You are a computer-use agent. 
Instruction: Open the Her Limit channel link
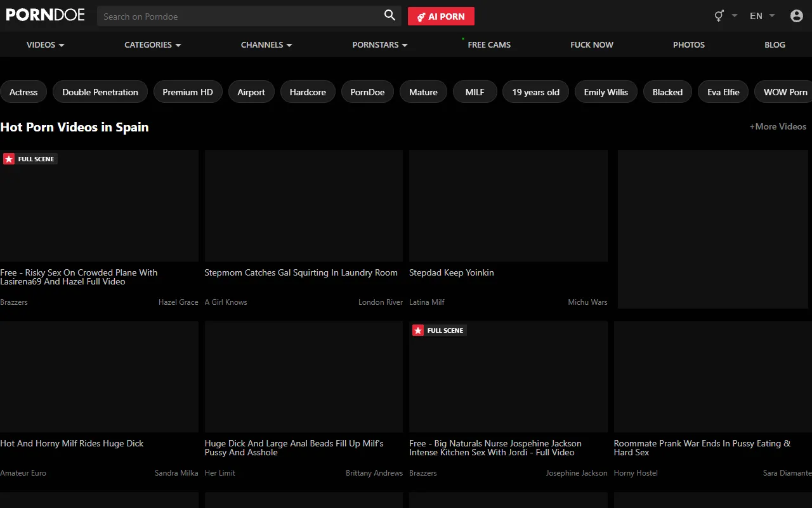tap(220, 473)
